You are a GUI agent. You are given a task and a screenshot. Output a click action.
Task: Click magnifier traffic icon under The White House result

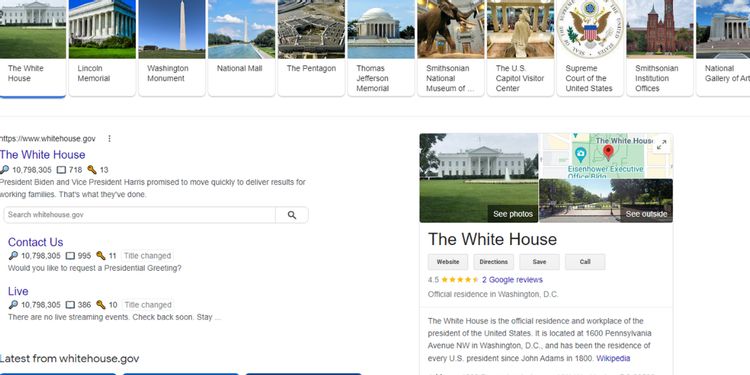pos(4,170)
